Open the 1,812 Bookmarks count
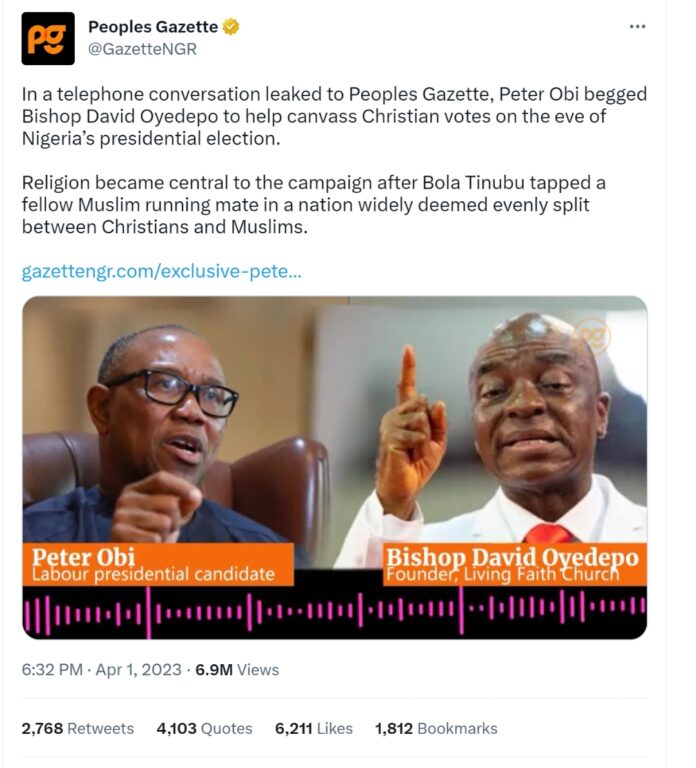This screenshot has height=768, width=696. point(436,728)
